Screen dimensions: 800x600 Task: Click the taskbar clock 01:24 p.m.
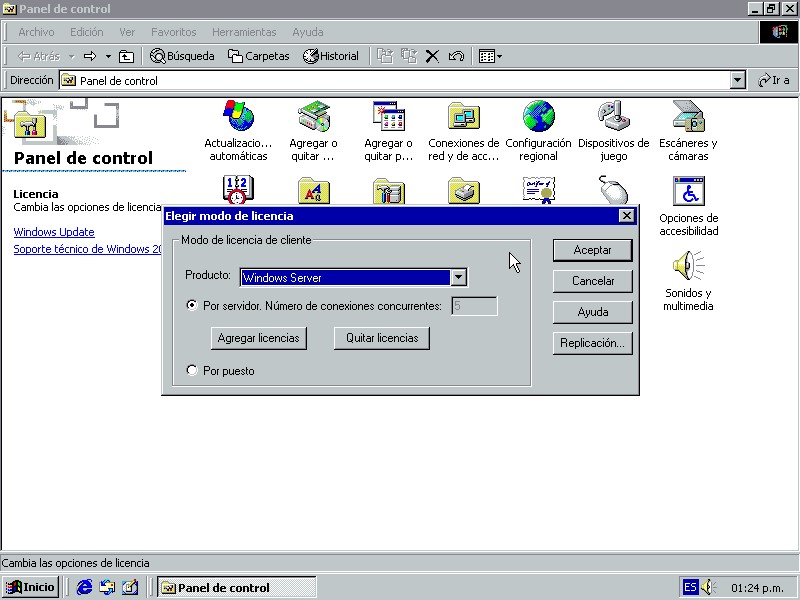[757, 588]
